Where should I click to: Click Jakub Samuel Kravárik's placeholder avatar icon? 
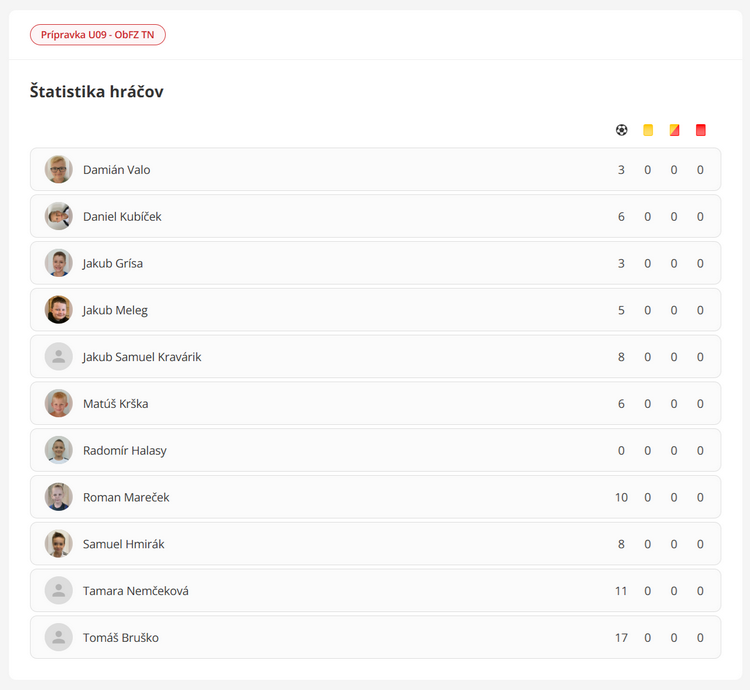click(59, 357)
